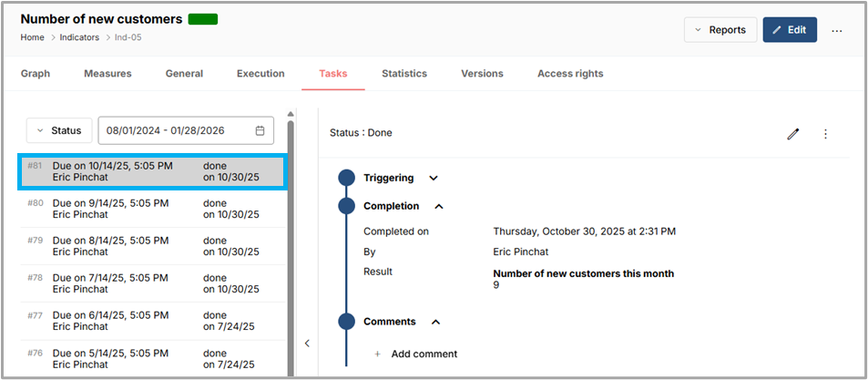Image resolution: width=868 pixels, height=380 pixels.
Task: Click the pencil edit icon beside Status
Action: click(x=792, y=134)
